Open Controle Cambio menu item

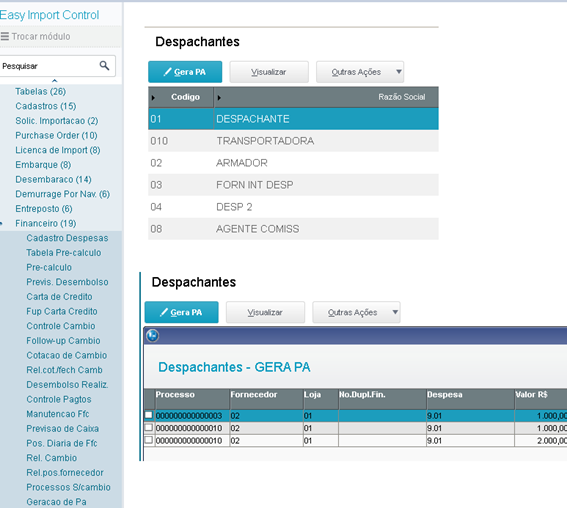click(x=61, y=326)
